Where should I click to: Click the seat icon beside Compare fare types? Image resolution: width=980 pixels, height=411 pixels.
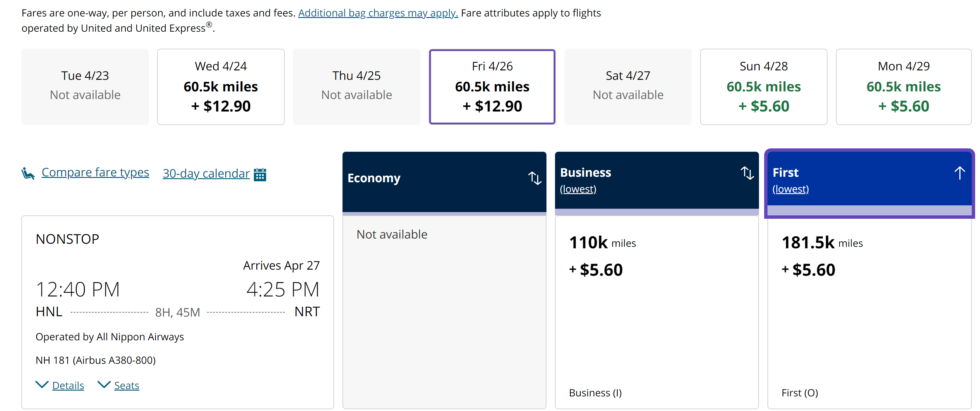coord(28,174)
